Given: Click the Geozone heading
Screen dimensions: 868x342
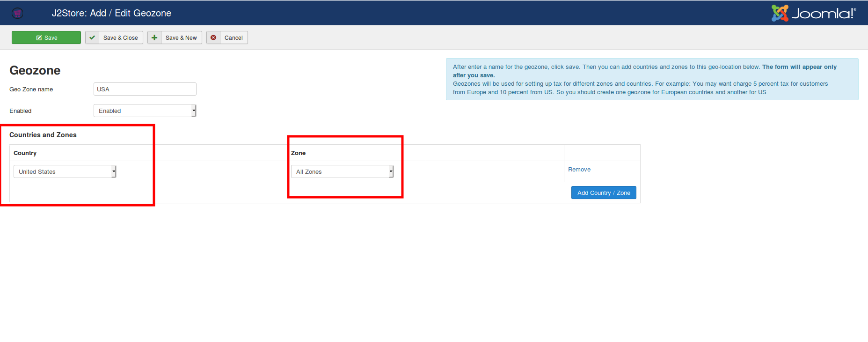Looking at the screenshot, I should tap(35, 70).
